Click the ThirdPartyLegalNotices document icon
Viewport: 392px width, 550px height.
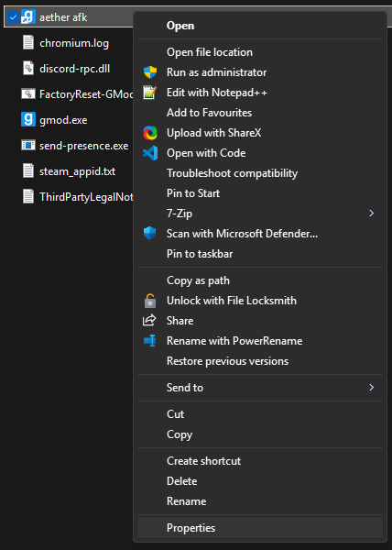click(x=28, y=196)
